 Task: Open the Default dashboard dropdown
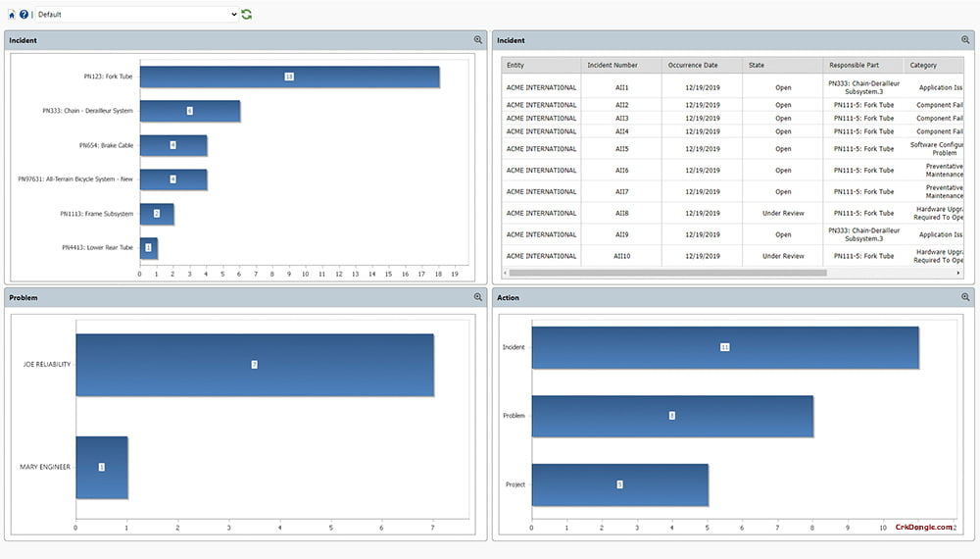137,15
